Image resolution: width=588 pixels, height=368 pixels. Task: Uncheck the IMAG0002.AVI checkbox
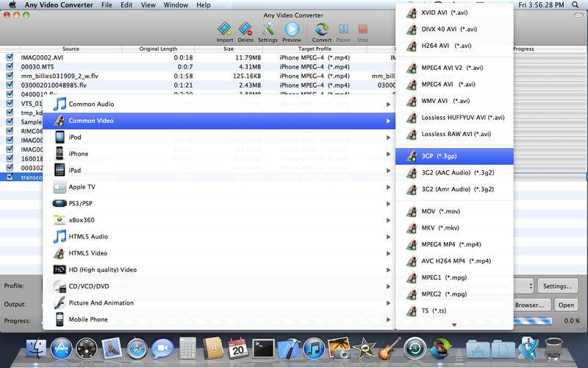coord(10,57)
